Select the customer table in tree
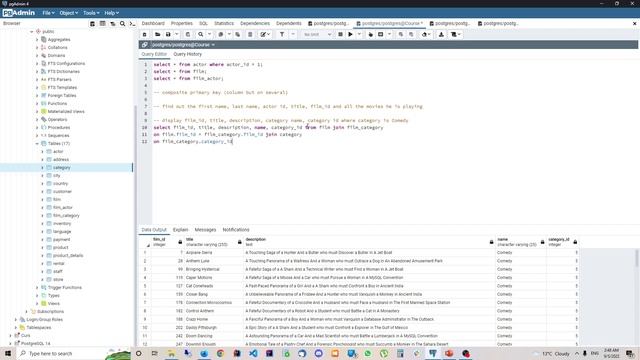This screenshot has width=640, height=360. (x=62, y=191)
